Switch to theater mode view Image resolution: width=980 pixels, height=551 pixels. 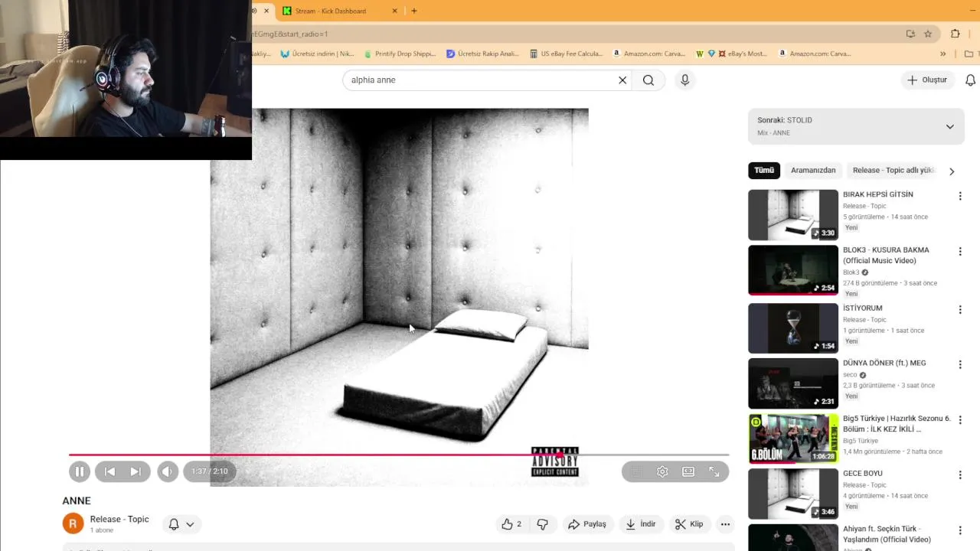point(688,471)
